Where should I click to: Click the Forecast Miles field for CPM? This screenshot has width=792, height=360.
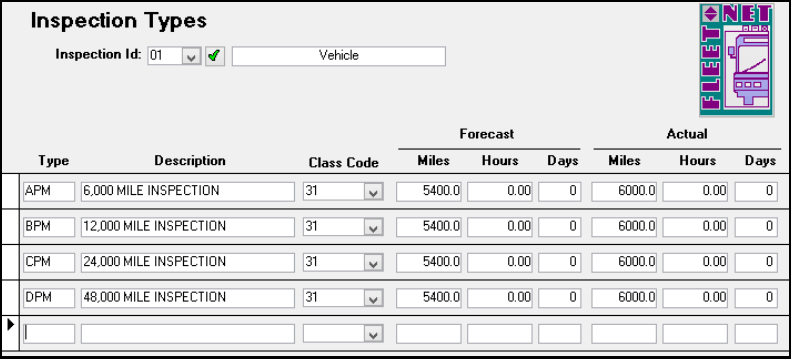coord(429,263)
